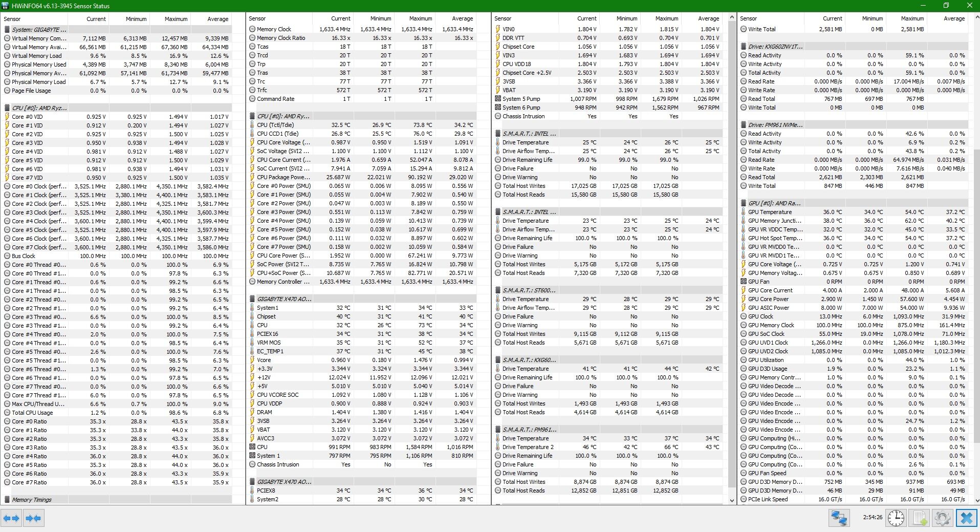Select the Physical Memory Used row

coord(117,65)
